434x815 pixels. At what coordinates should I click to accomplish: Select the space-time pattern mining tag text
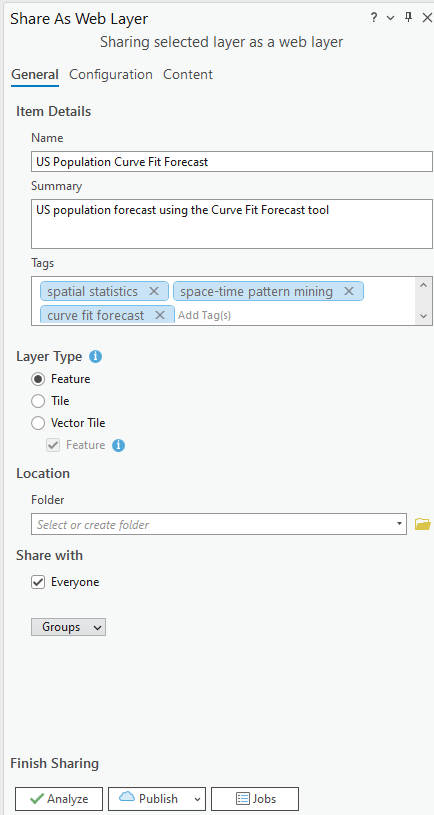pyautogui.click(x=256, y=292)
